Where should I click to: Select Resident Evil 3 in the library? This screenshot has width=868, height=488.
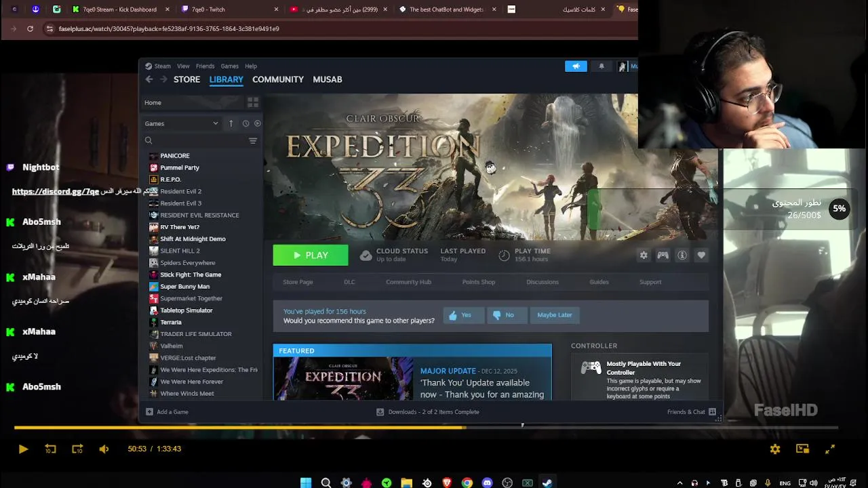click(180, 203)
